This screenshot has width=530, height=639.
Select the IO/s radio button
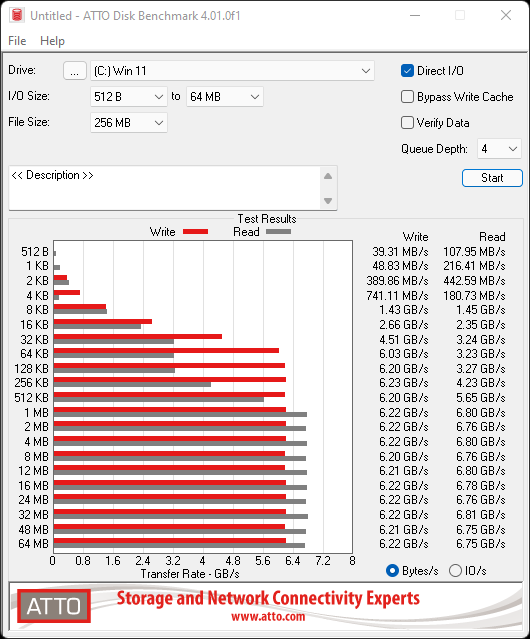coord(455,571)
